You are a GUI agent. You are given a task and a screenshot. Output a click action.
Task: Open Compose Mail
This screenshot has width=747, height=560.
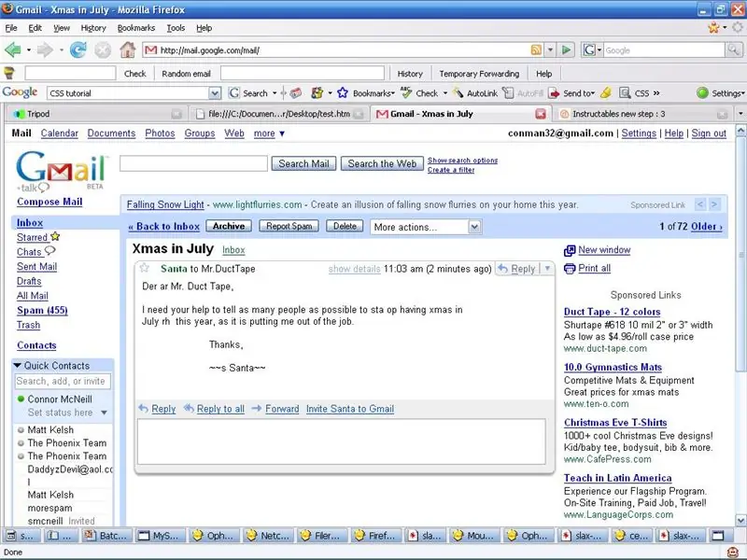(49, 202)
